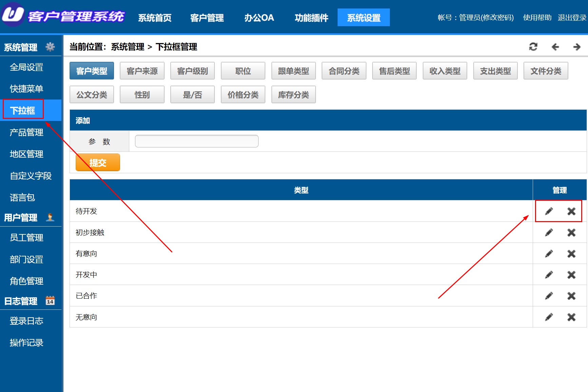Click the 参数 text input field

196,141
